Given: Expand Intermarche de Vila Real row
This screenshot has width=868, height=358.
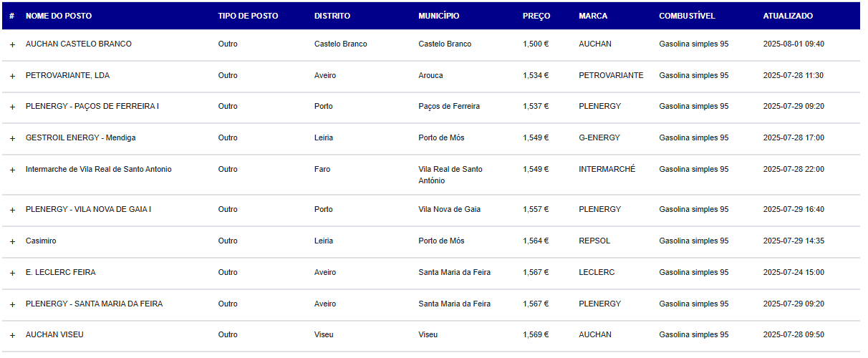Looking at the screenshot, I should point(11,170).
